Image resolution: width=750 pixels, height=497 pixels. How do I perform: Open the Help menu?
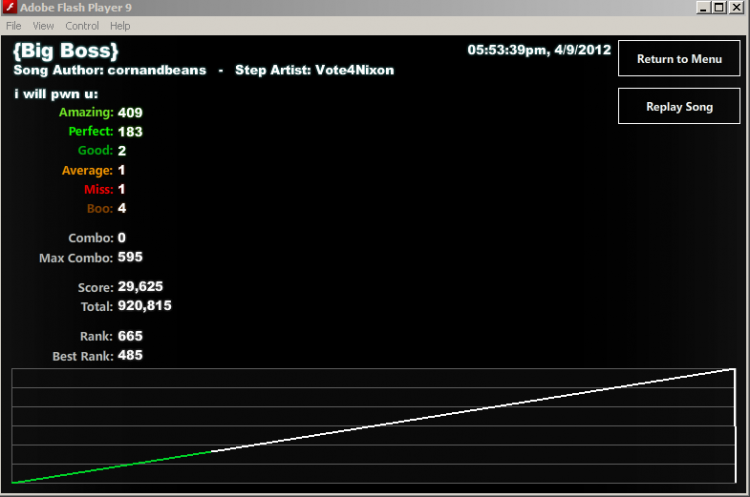[120, 26]
